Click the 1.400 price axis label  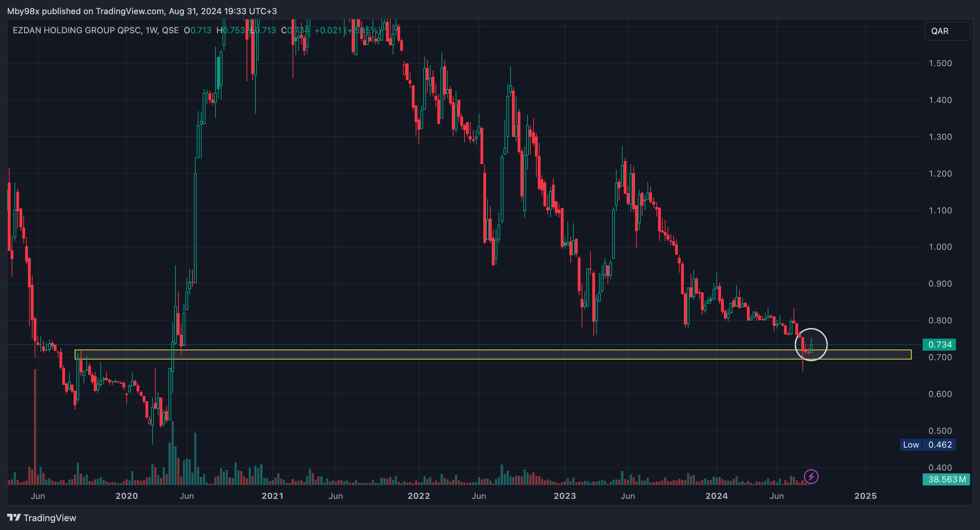(940, 100)
